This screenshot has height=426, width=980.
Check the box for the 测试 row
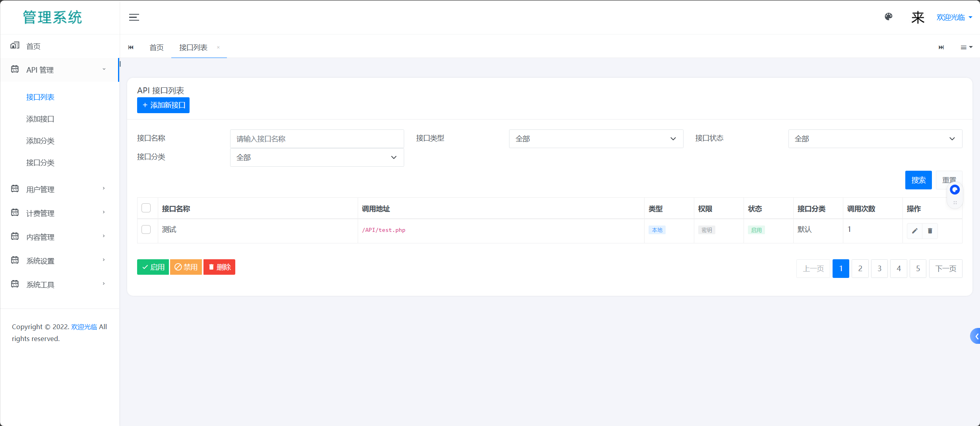(146, 229)
